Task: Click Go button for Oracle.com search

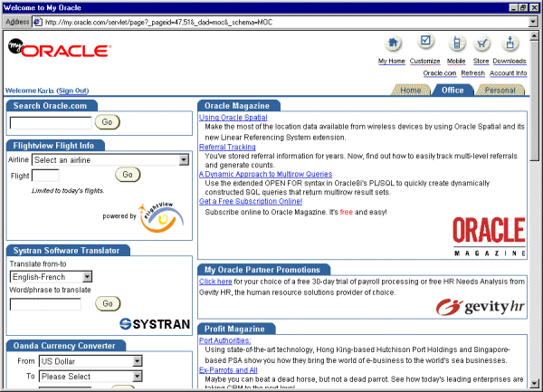Action: (107, 122)
